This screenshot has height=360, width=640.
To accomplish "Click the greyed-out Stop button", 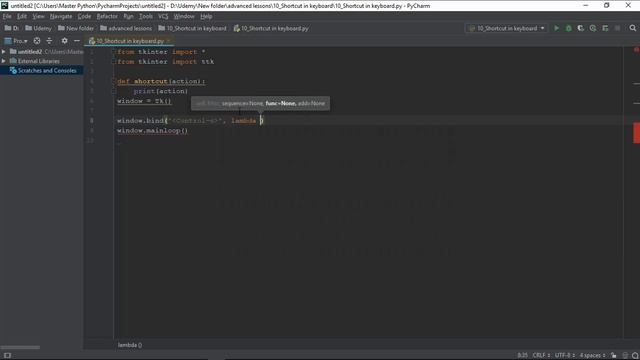I will coord(617,28).
